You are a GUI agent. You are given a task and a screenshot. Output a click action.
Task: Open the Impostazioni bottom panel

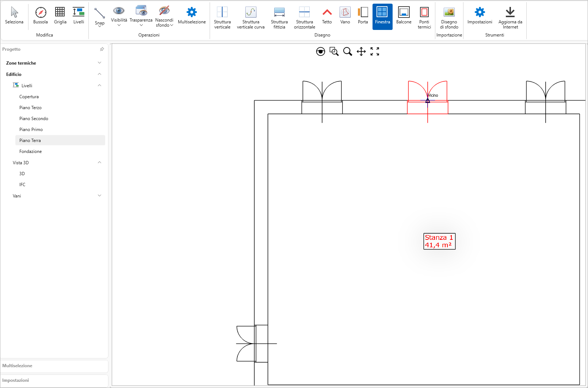tap(16, 380)
